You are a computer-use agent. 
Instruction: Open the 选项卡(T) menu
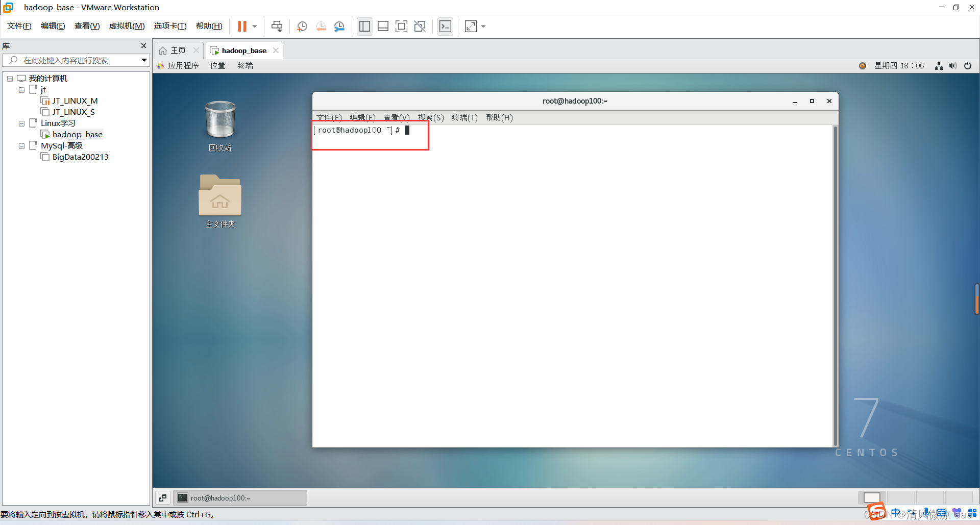pos(170,26)
